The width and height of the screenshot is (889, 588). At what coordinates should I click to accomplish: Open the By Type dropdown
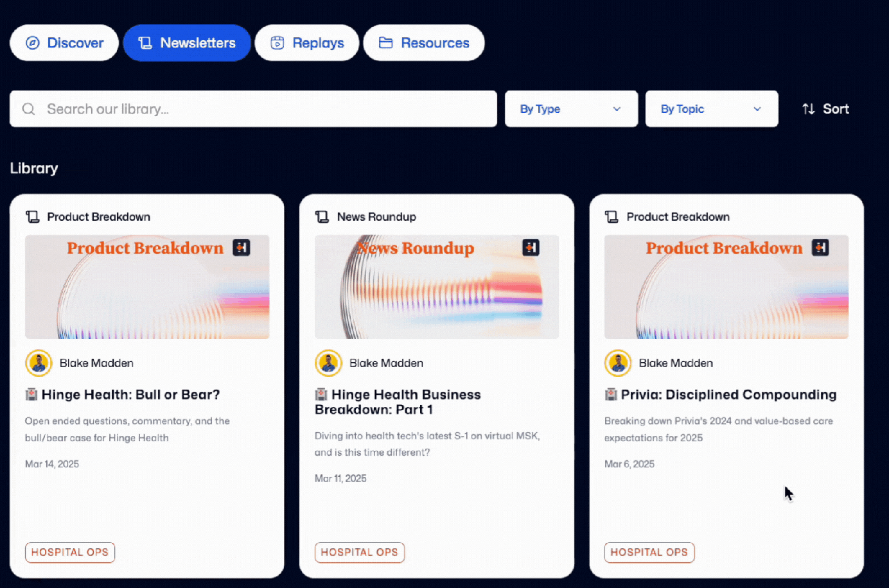[x=571, y=109]
